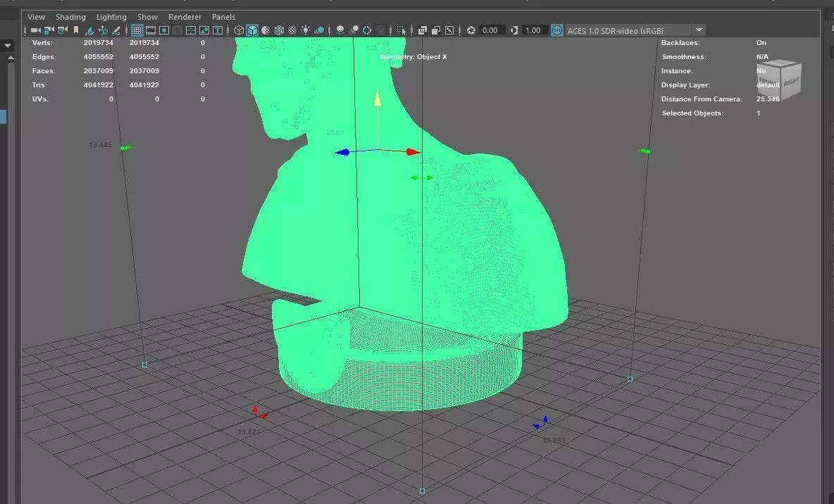Click the Use All Lights bulb icon

click(x=305, y=30)
